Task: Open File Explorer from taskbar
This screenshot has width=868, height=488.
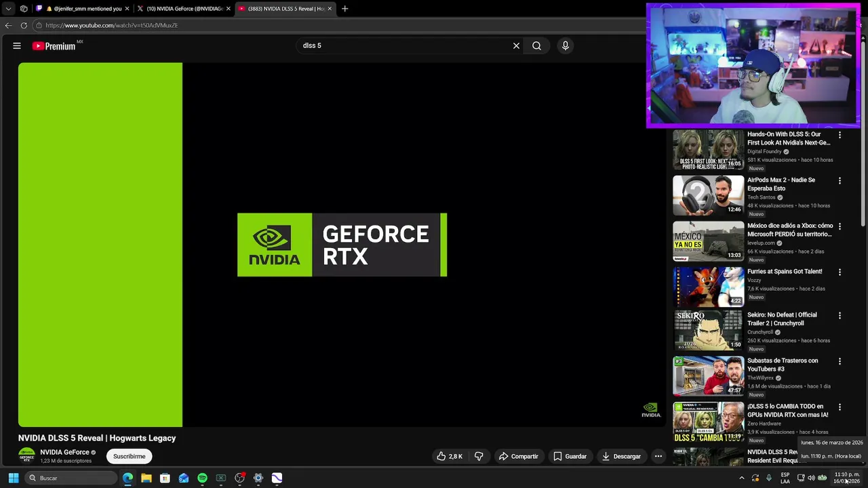Action: tap(146, 478)
